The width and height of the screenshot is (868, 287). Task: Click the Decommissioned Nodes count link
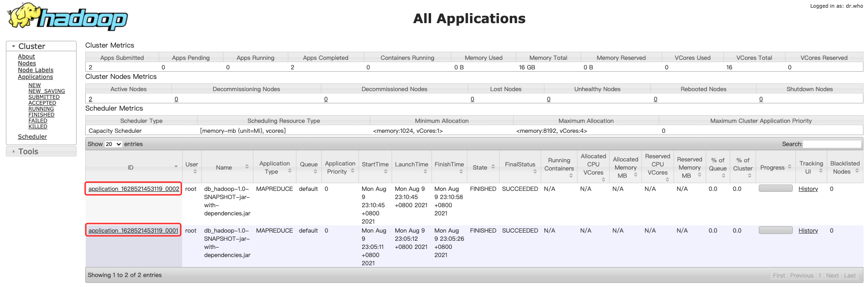(x=326, y=99)
